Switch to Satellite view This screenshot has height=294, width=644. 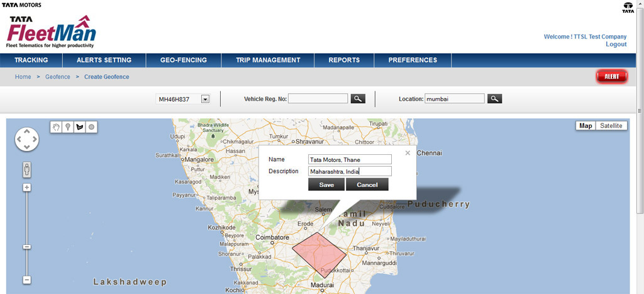pos(611,126)
